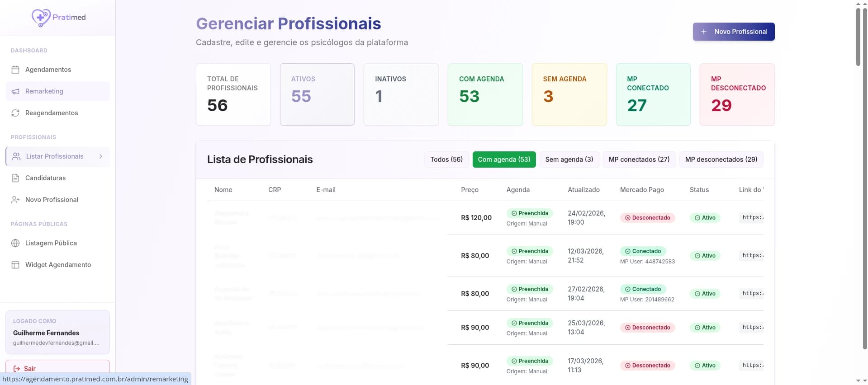Screen dimensions: 868x385
Task: Select the Sem agenda (3) filter
Action: (569, 160)
